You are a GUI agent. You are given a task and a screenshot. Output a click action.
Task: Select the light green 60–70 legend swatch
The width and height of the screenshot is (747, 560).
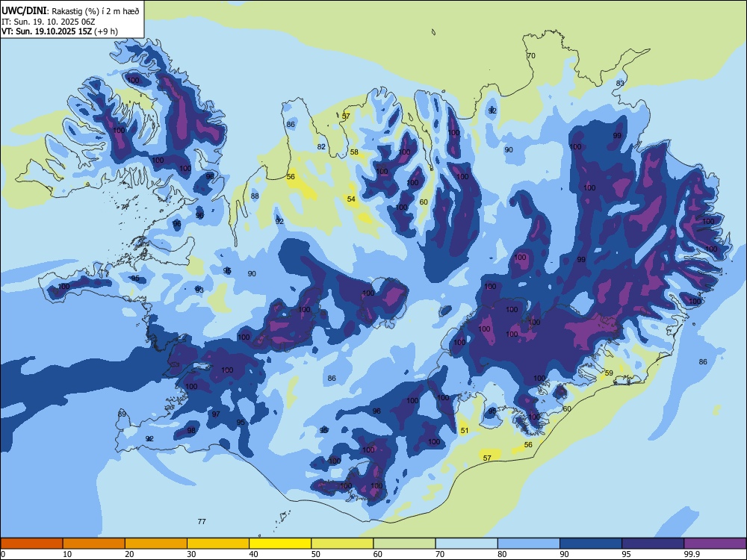click(404, 544)
